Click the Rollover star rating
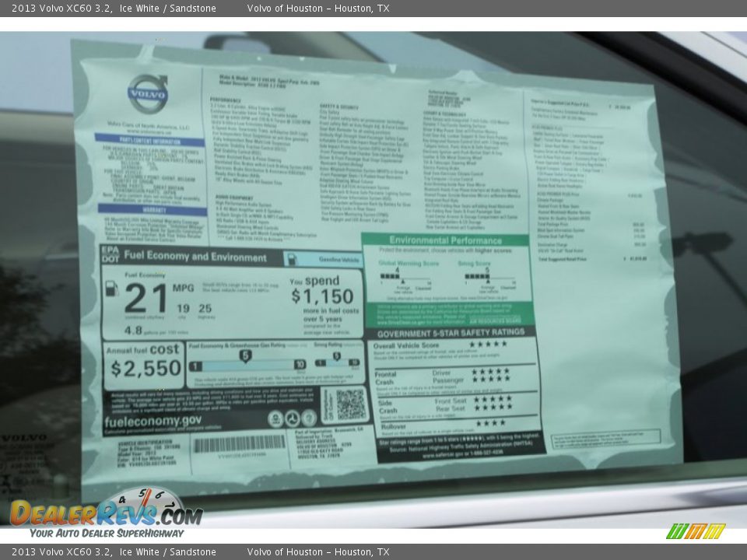Viewport: 747px width, 560px height. (x=490, y=423)
